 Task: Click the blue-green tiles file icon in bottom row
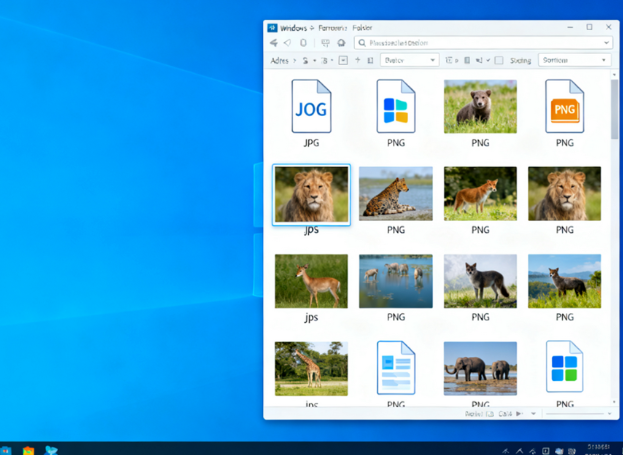pyautogui.click(x=564, y=366)
